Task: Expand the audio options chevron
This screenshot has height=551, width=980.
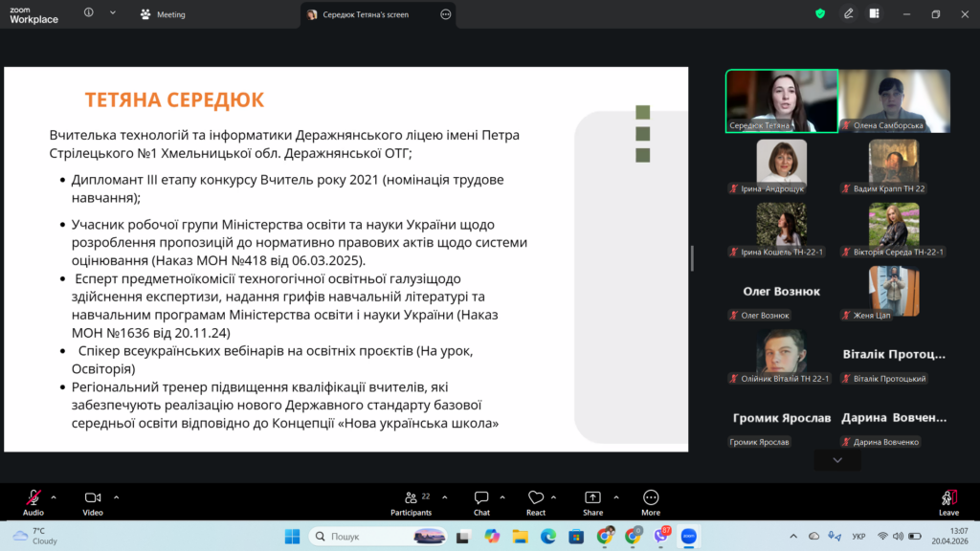Action: pyautogui.click(x=54, y=497)
